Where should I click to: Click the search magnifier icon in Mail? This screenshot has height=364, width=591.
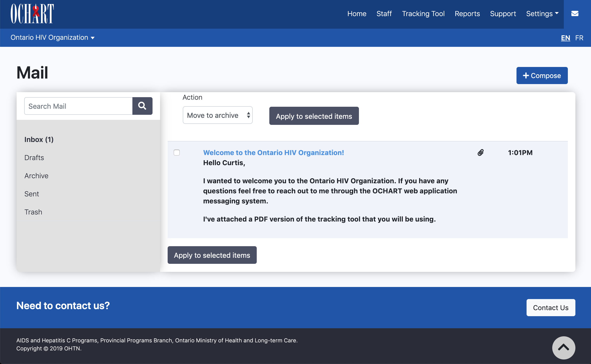[x=143, y=105]
